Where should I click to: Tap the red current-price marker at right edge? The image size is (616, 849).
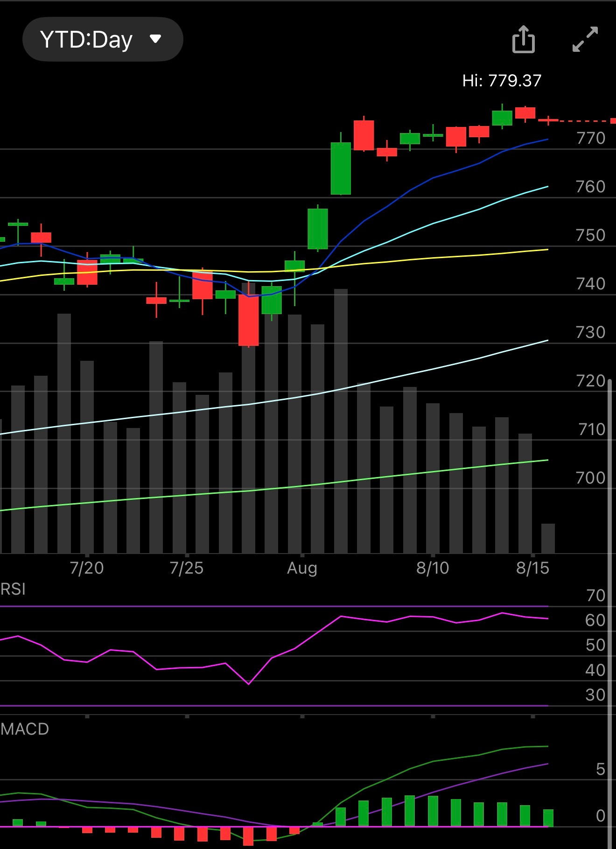click(x=613, y=121)
